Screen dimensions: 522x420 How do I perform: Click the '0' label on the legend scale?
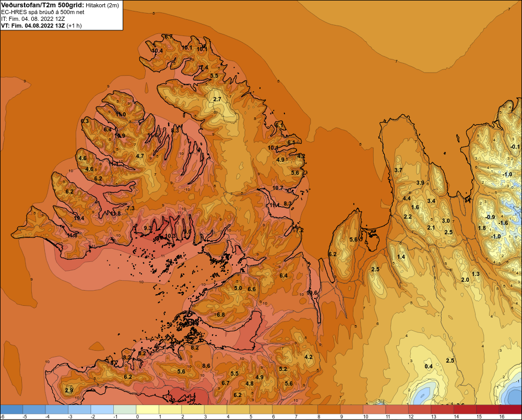(x=137, y=417)
